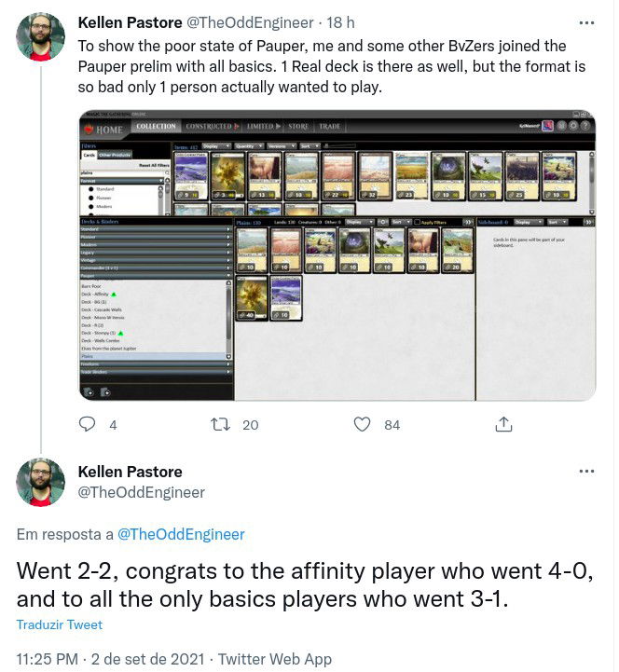Expand the Standard decks category

point(156,229)
